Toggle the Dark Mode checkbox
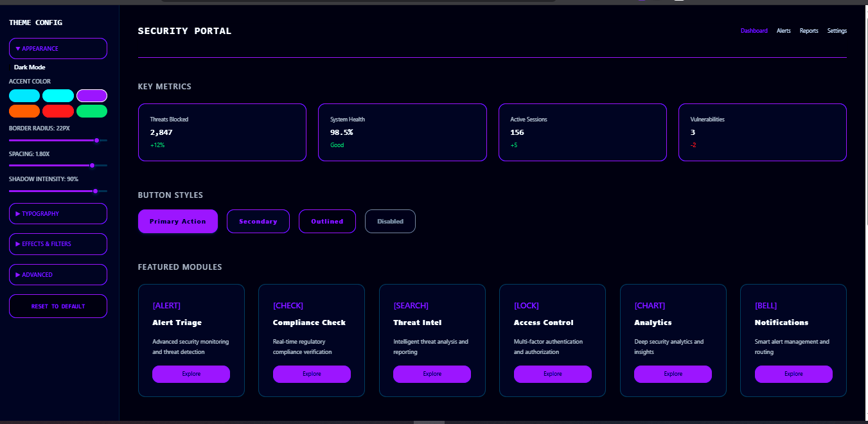 point(10,67)
